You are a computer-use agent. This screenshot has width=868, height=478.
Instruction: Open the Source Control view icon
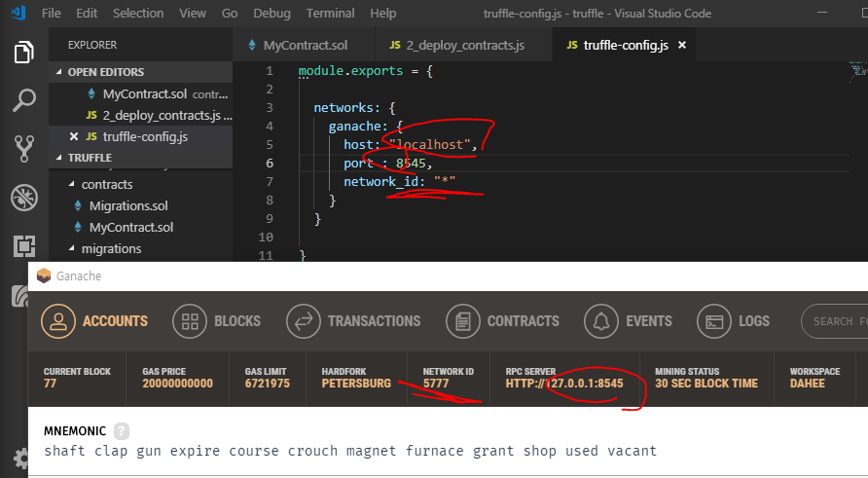tap(23, 148)
